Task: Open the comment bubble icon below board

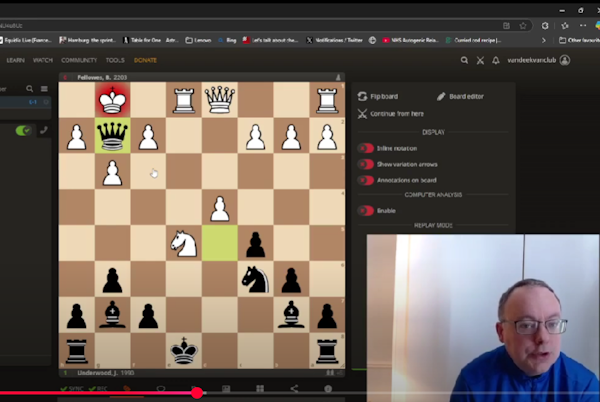Action: click(x=161, y=389)
